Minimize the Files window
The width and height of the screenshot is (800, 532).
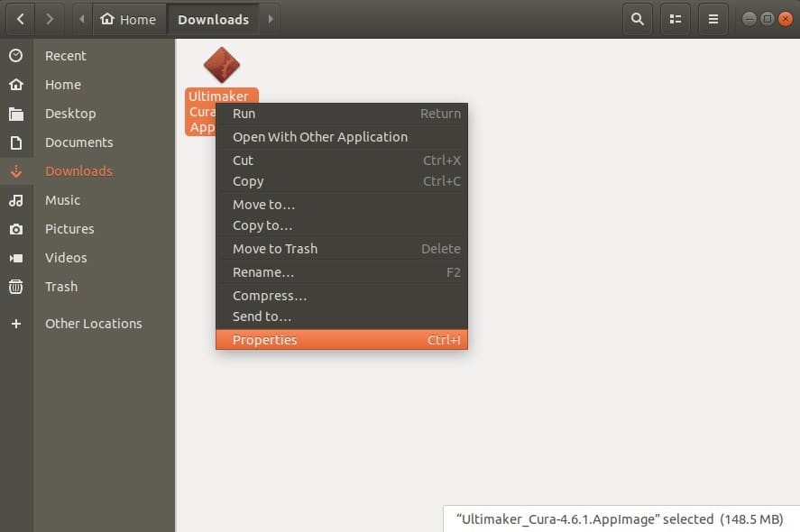tap(749, 19)
